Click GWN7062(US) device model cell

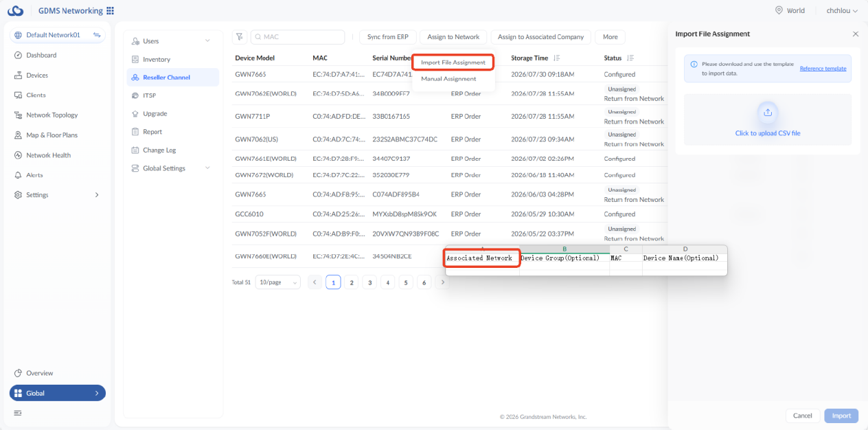(x=257, y=139)
